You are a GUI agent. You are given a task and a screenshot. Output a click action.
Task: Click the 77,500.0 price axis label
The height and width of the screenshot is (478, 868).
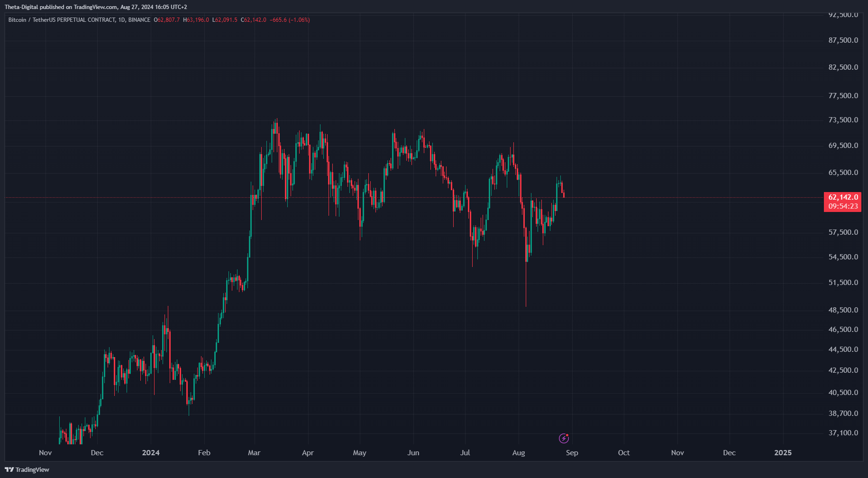(x=843, y=96)
